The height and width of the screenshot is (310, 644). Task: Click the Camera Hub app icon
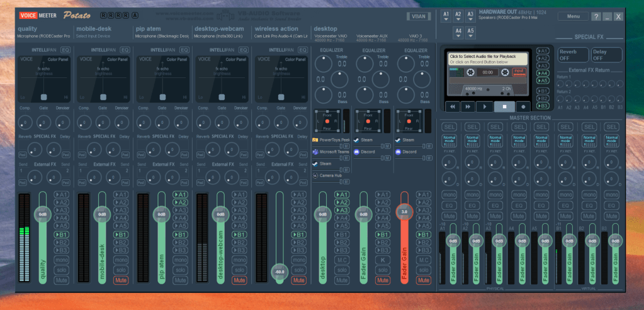[315, 175]
